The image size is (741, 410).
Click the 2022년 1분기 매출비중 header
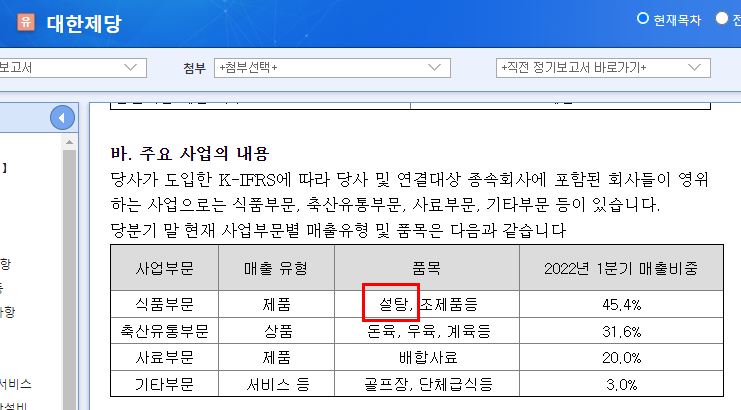pyautogui.click(x=621, y=268)
